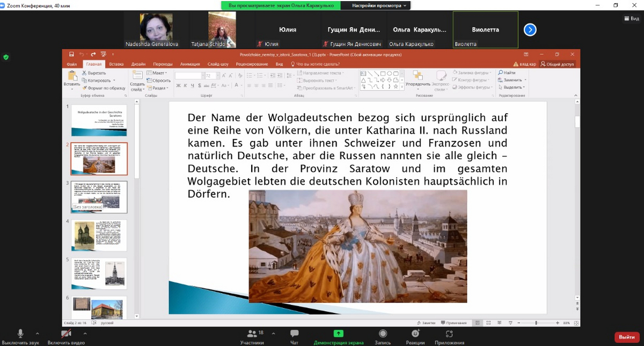The image size is (644, 346).
Task: Switch to the Слайд-шоу ribbon tab
Action: [218, 64]
